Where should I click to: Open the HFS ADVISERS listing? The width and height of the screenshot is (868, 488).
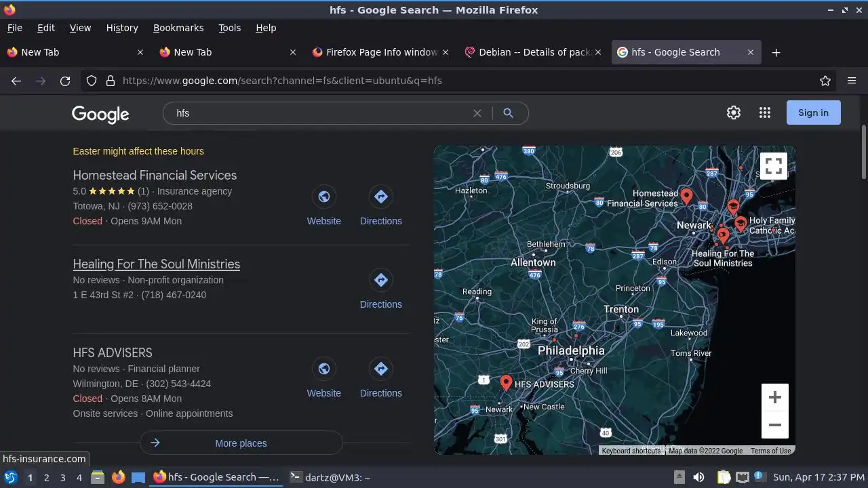click(113, 353)
